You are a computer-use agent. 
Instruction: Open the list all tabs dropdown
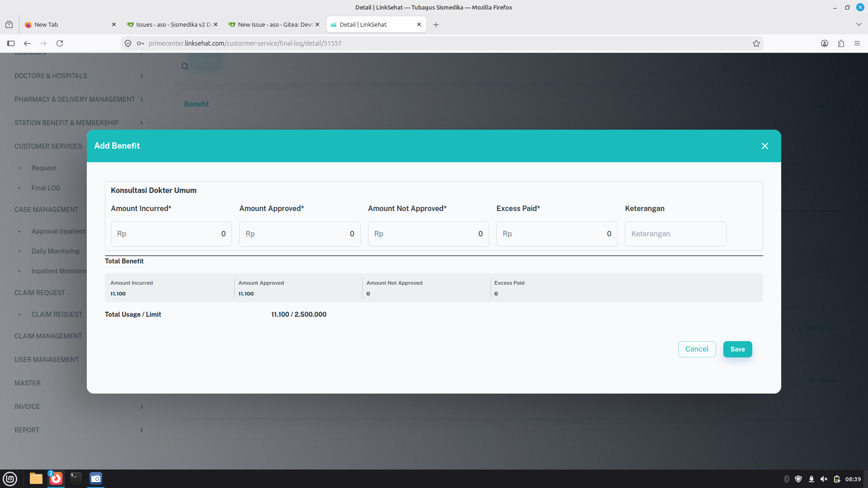(859, 24)
